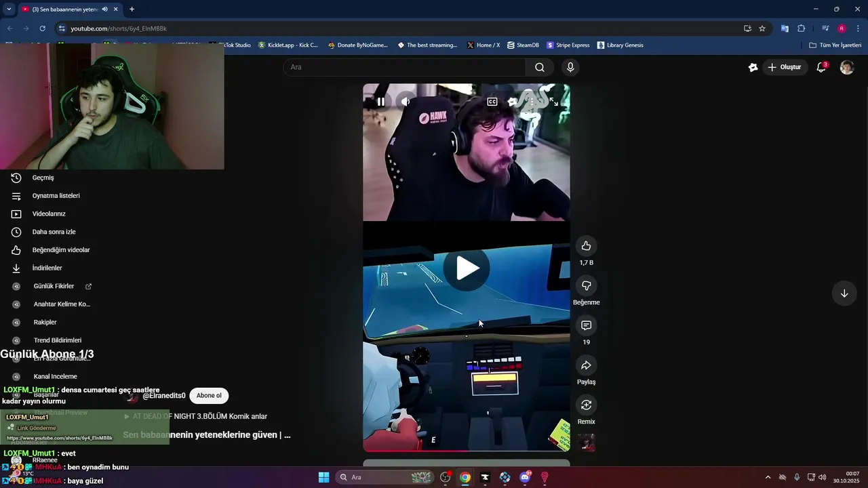Reload the page in Chrome
Viewport: 868px width, 488px height.
click(42, 28)
